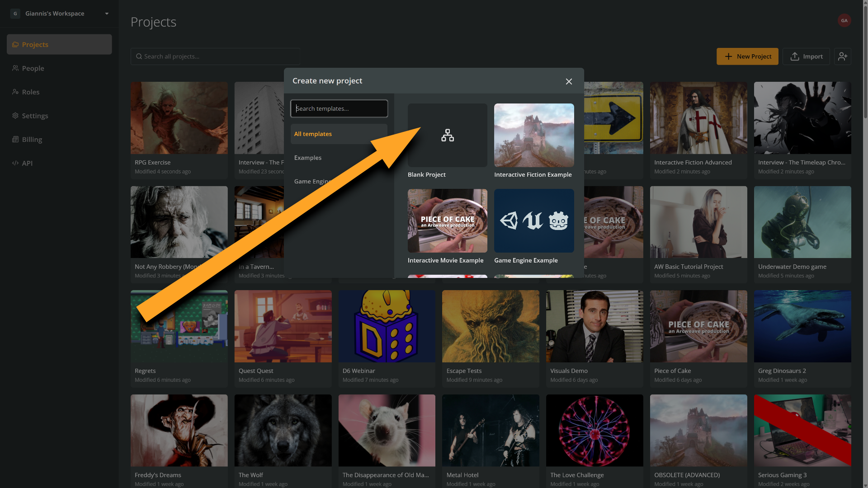Expand the Giannis's Workspace dropdown
The height and width of the screenshot is (488, 868).
[x=107, y=14]
